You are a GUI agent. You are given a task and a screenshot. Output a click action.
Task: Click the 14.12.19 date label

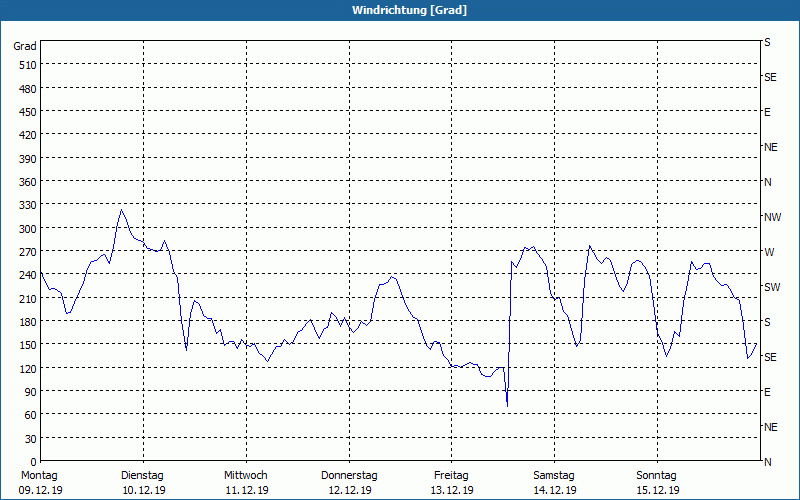click(x=555, y=490)
